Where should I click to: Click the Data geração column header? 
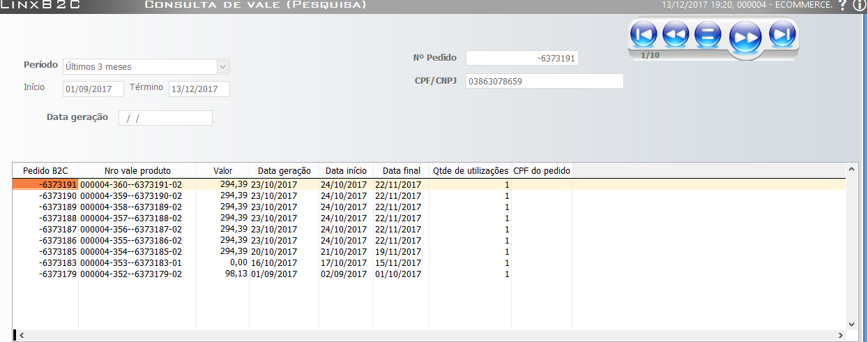click(284, 170)
